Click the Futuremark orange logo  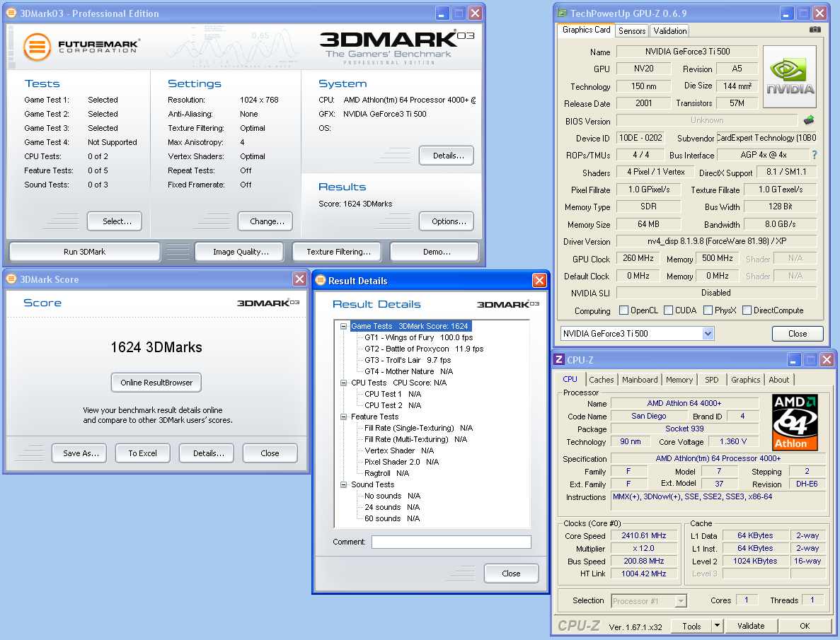pos(37,47)
